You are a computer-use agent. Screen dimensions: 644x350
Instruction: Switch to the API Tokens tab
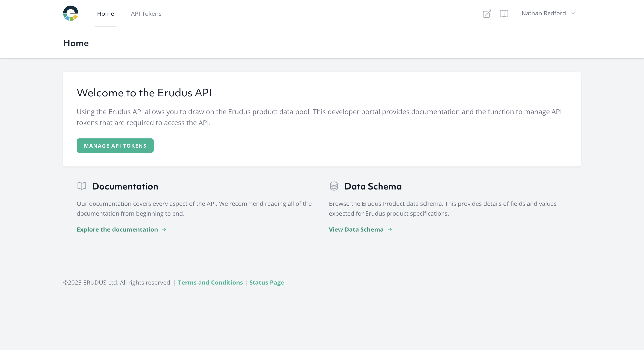[146, 14]
